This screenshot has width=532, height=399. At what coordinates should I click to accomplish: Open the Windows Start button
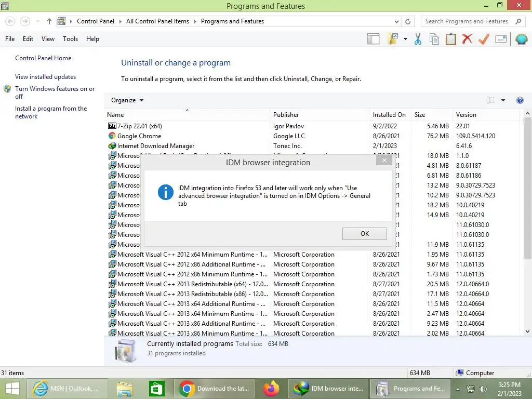pyautogui.click(x=12, y=389)
